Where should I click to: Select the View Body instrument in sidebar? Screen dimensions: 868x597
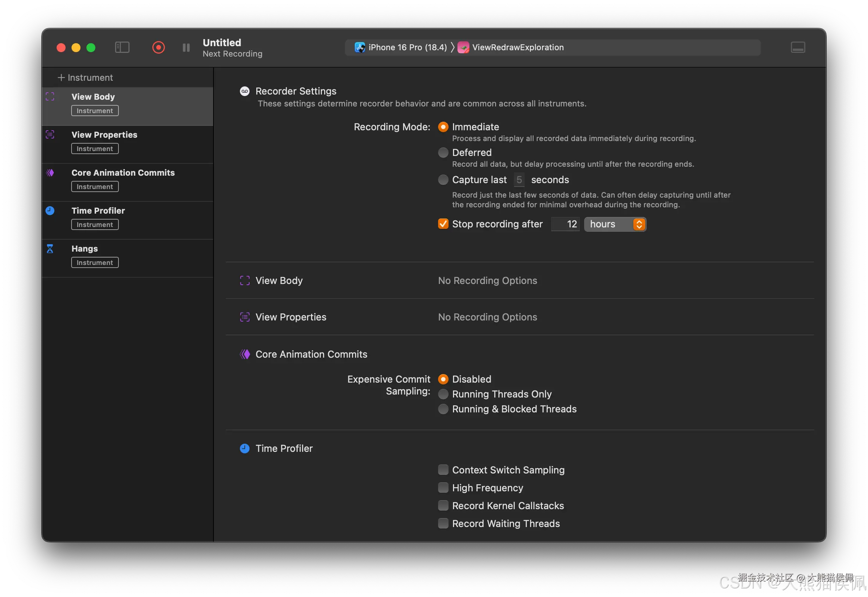point(93,97)
